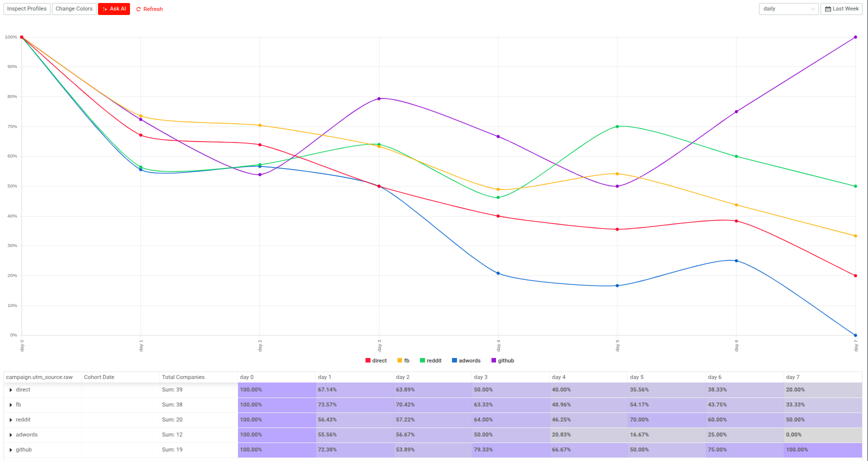Open the daily interval dropdown
The height and width of the screenshot is (461, 868).
click(x=788, y=8)
